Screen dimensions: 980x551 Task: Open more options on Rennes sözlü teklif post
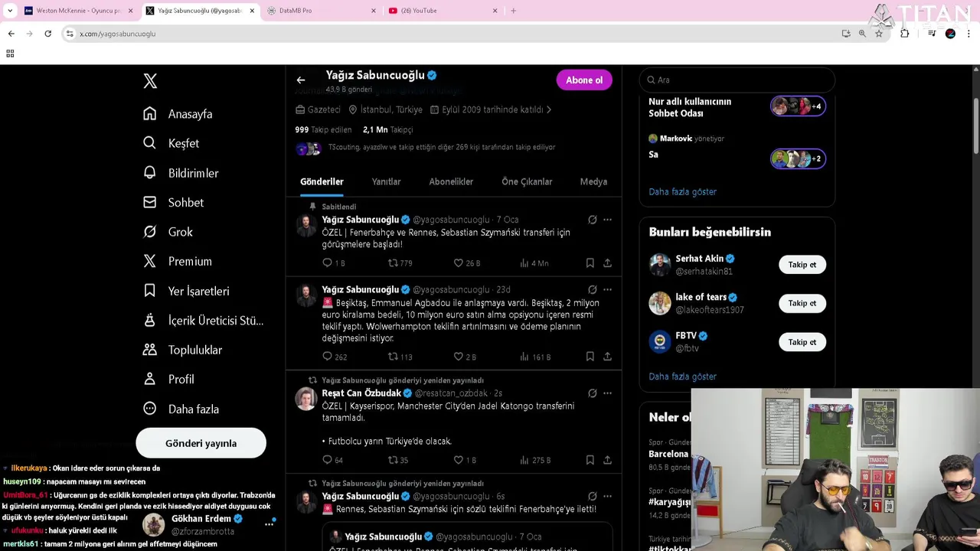pos(607,497)
